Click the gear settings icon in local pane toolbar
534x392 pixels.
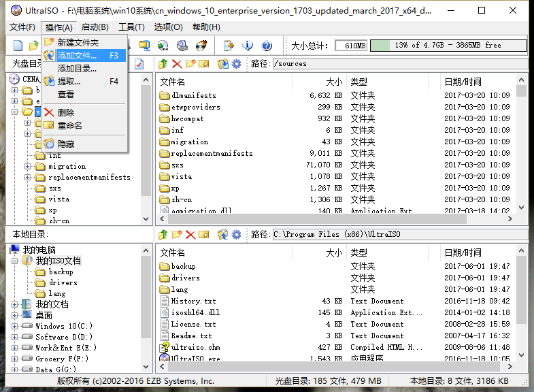tap(236, 235)
